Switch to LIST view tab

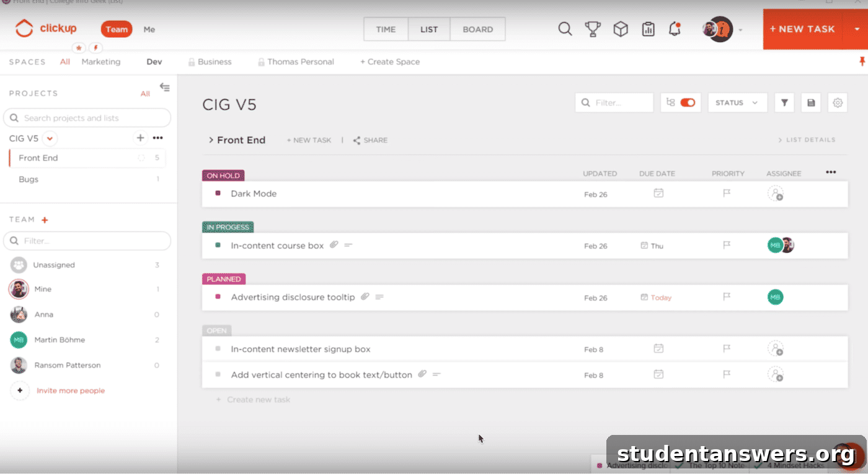(x=429, y=29)
